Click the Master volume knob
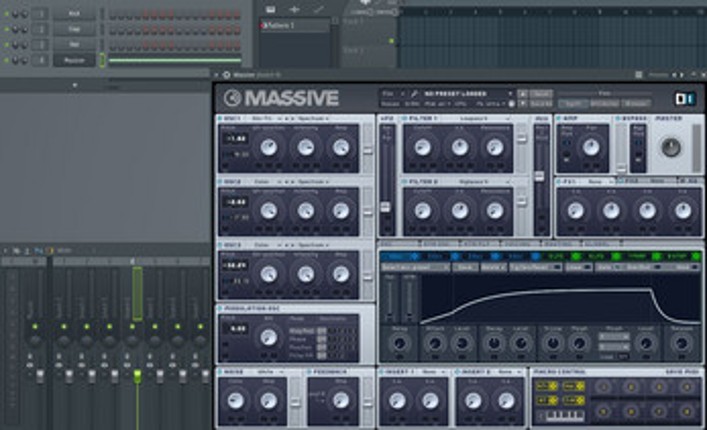 point(671,148)
